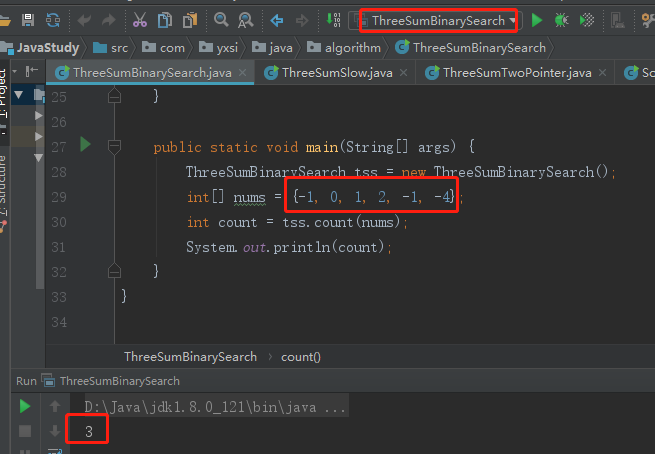Open the Project panel options dropdown arrow
This screenshot has width=655, height=454.
click(15, 71)
